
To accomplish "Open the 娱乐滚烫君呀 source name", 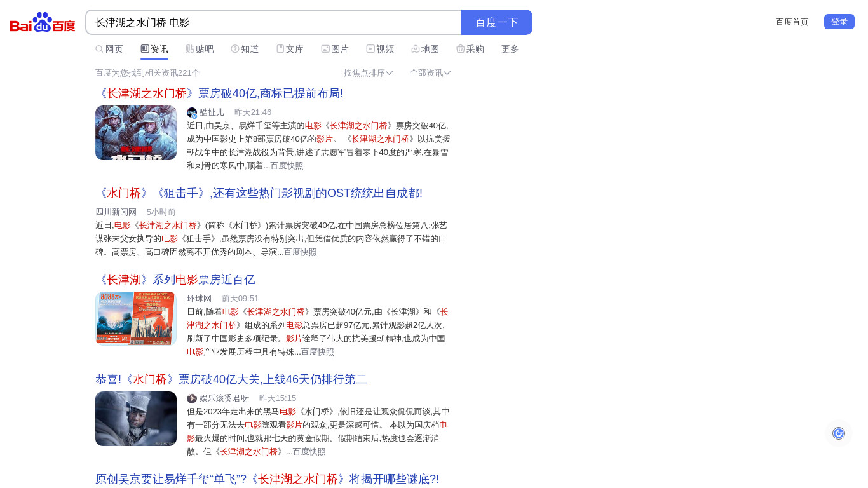I will point(224,398).
